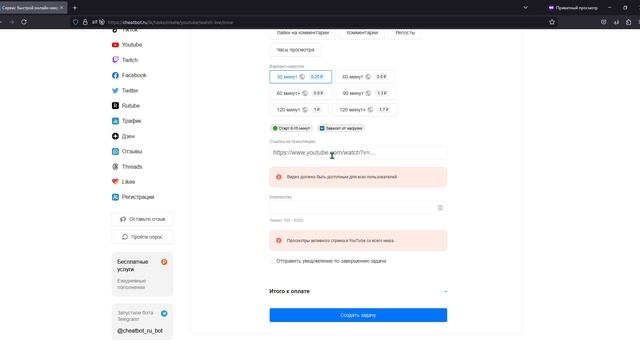Screen dimensions: 640x360
Task: Click the Количество quantity input field
Action: coord(358,208)
